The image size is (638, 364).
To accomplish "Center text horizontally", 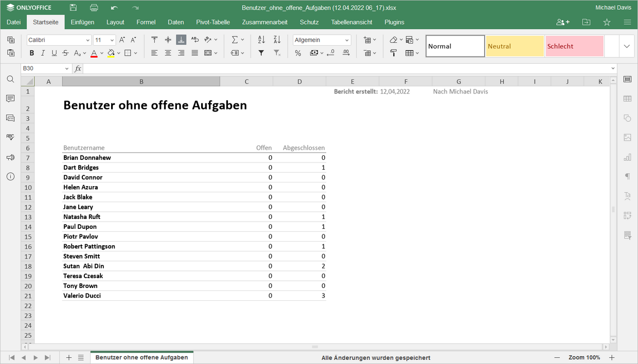I will click(x=168, y=53).
